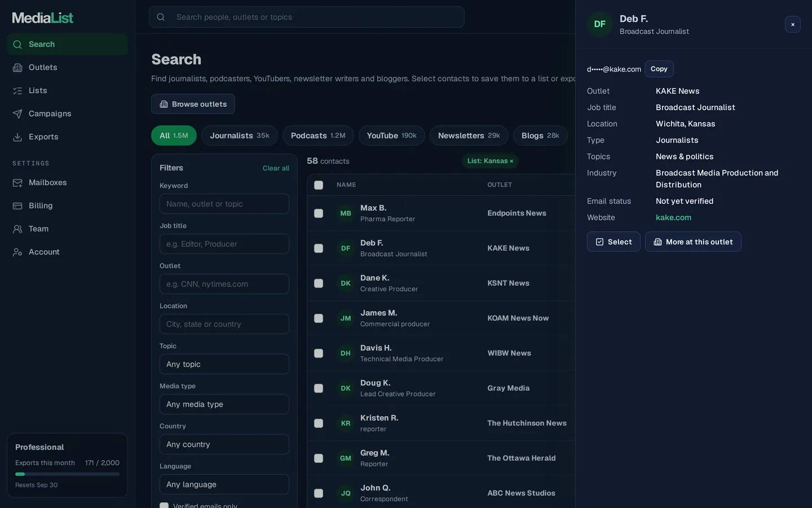Copy the email address

[659, 69]
